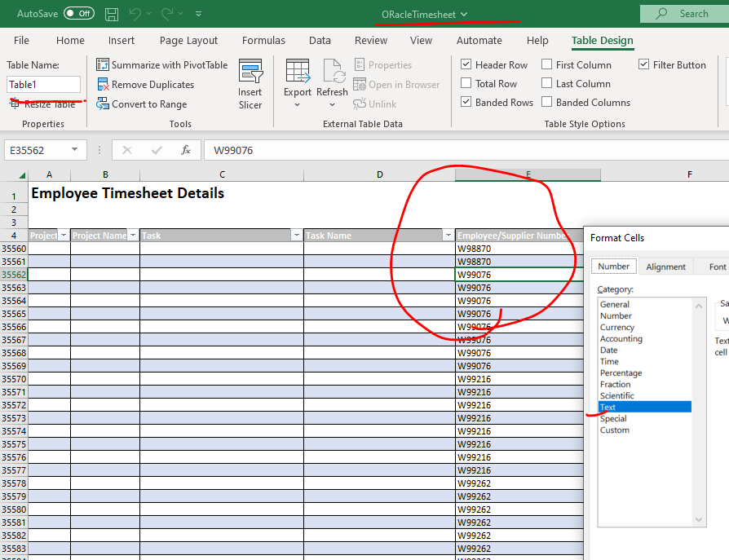
Task: Click the table Properties icon
Action: click(x=360, y=64)
